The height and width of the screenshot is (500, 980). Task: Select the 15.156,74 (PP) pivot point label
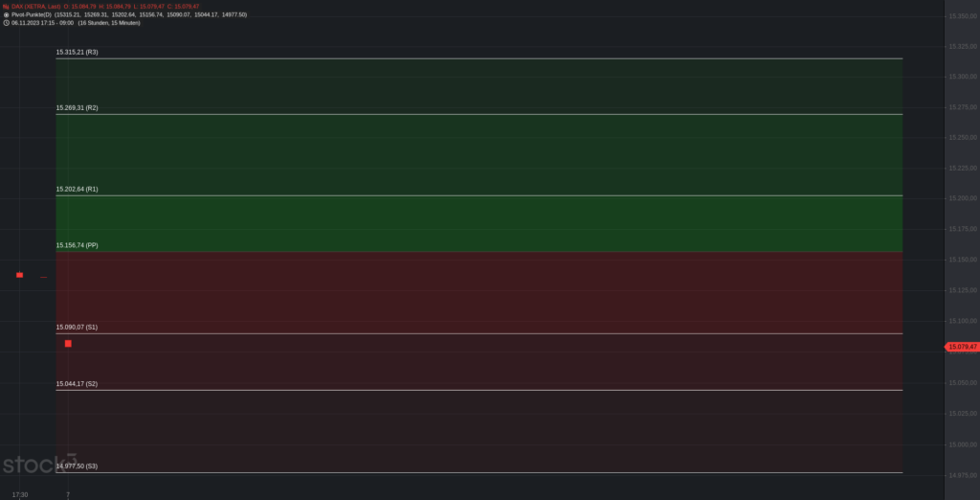[x=77, y=245]
